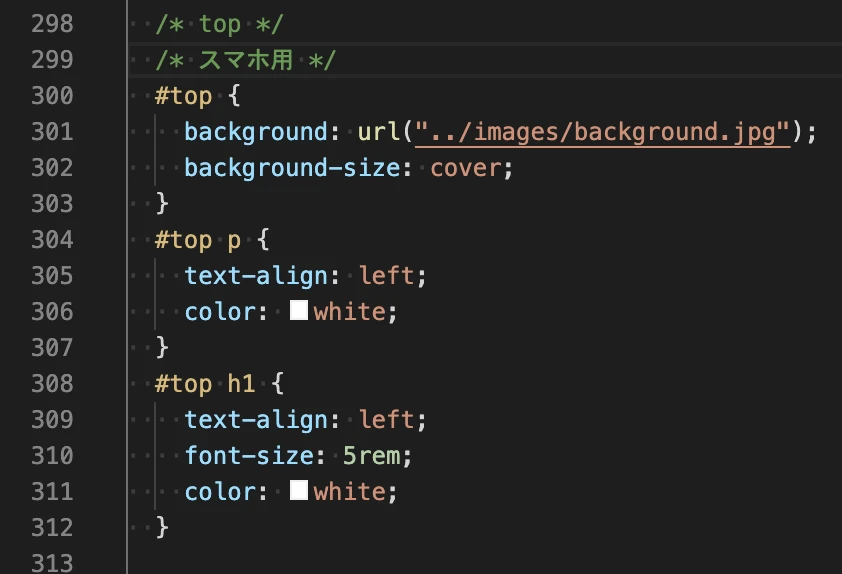The height and width of the screenshot is (574, 842).
Task: Click line number 313 in gutter
Action: coord(52,563)
